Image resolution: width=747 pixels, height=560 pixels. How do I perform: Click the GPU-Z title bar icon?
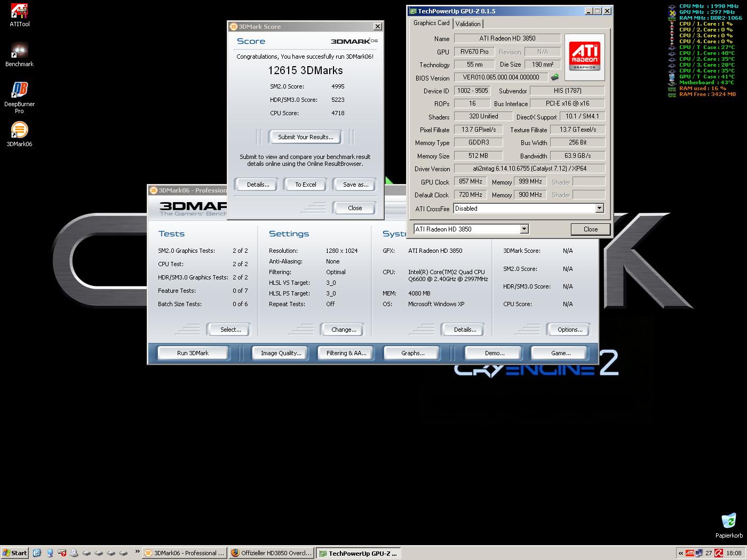point(412,11)
